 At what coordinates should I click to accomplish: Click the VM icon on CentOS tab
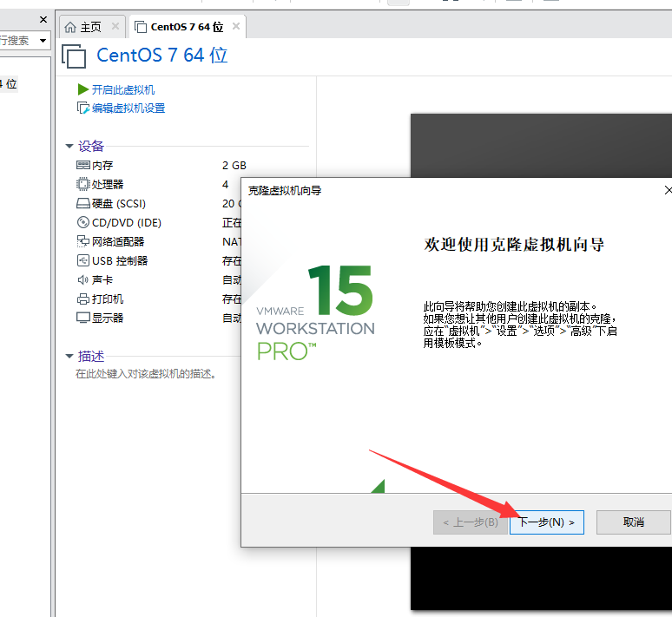(x=141, y=27)
